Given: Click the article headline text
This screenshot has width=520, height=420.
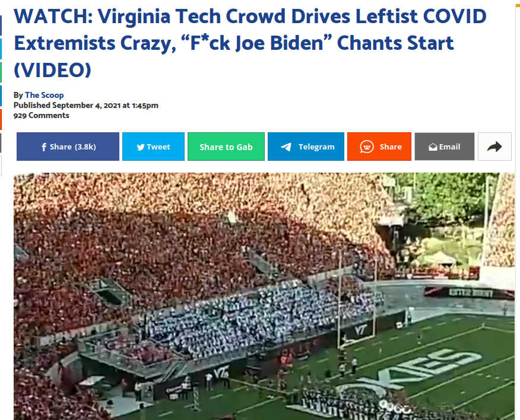Looking at the screenshot, I should 250,43.
